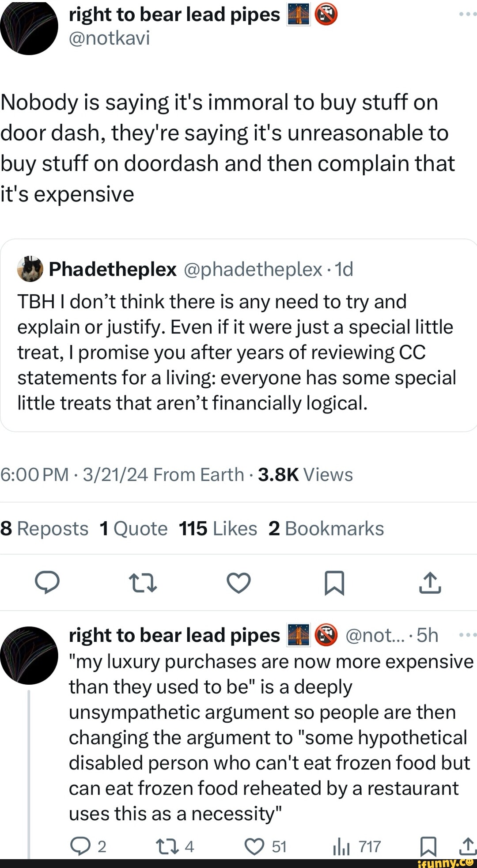The height and width of the screenshot is (868, 477).
Task: View the 8 Reposts list
Action: (45, 528)
